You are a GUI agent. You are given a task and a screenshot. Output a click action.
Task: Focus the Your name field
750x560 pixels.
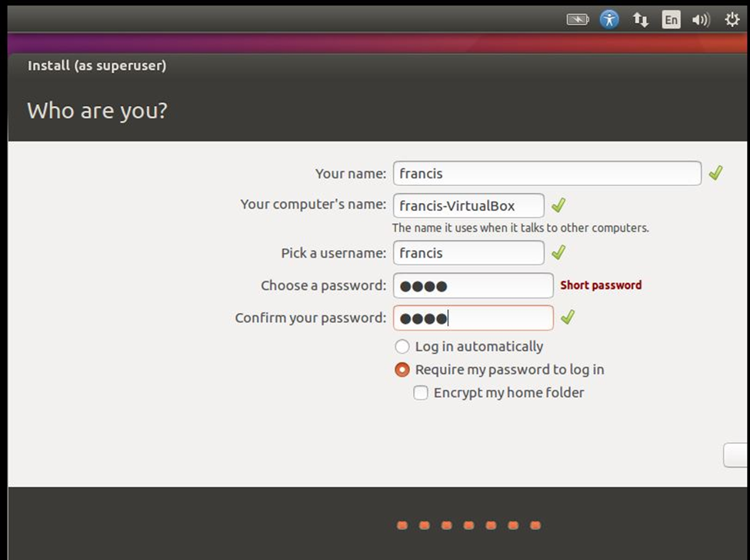tap(547, 173)
